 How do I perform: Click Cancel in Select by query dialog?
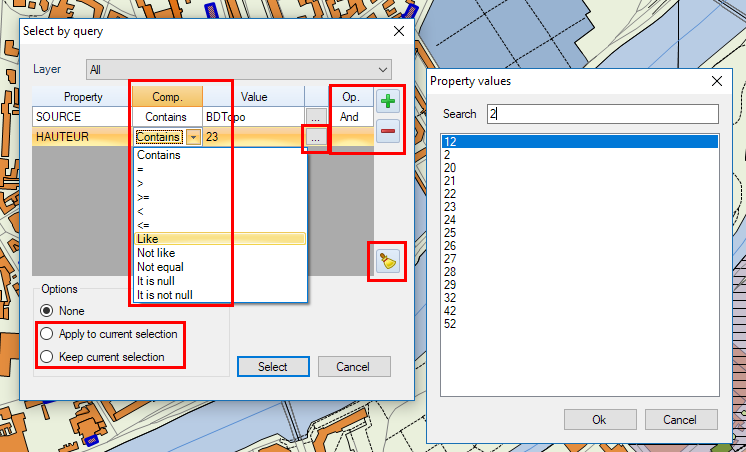point(353,367)
